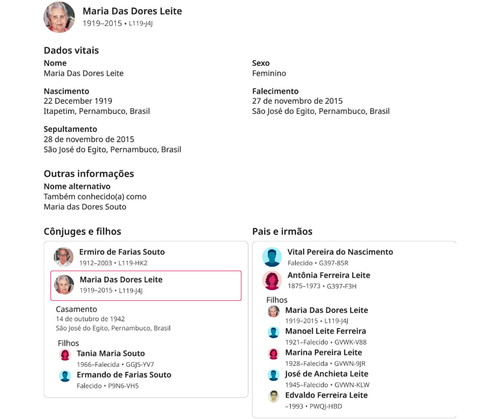Open Marina Pereira Leite sibling link
This screenshot has height=419, width=500.
click(323, 352)
